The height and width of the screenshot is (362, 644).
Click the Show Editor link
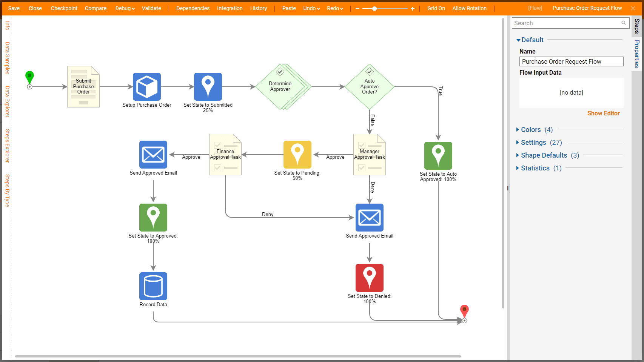(x=603, y=113)
